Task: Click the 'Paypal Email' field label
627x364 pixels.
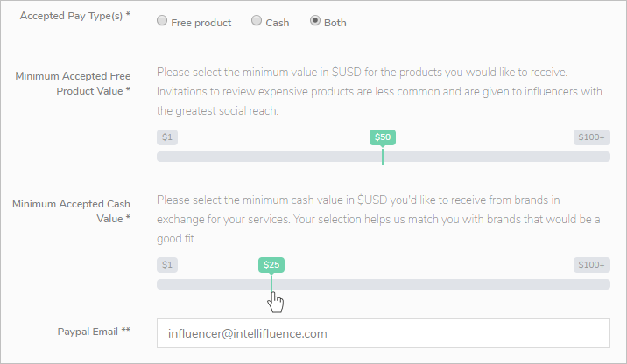Action: (95, 332)
